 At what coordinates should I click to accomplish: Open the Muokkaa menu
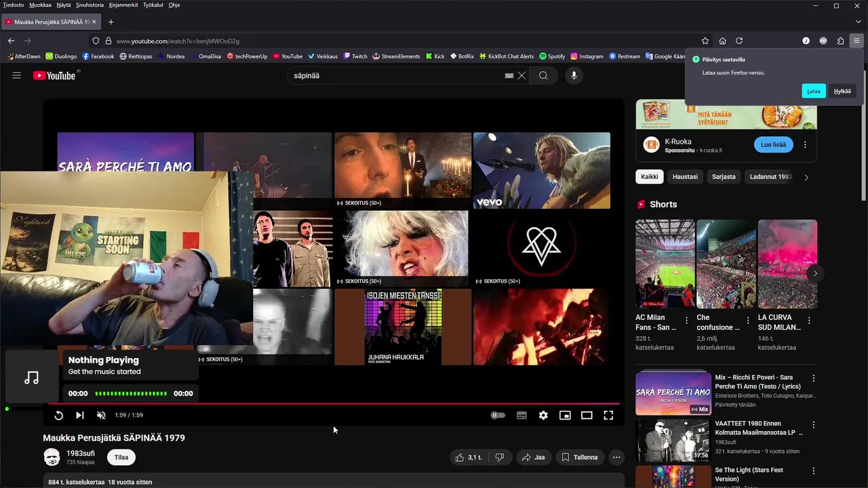[x=41, y=5]
